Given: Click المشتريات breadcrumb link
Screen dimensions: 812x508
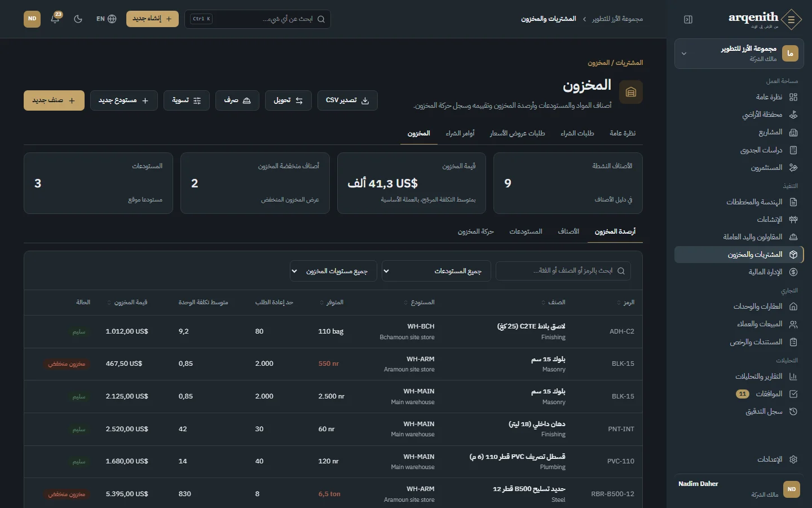Looking at the screenshot, I should click(x=629, y=63).
